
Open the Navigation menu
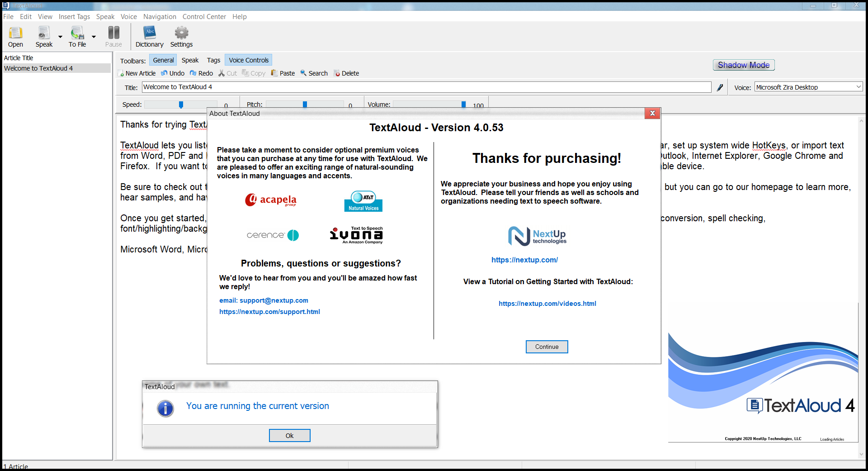pyautogui.click(x=160, y=16)
